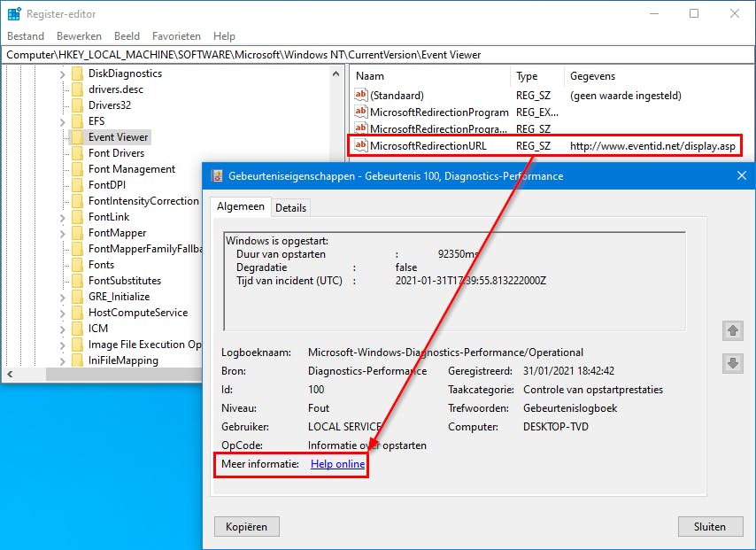Click the 'DESKTOP-TVD' computer value
The width and height of the screenshot is (756, 550).
pyautogui.click(x=555, y=427)
